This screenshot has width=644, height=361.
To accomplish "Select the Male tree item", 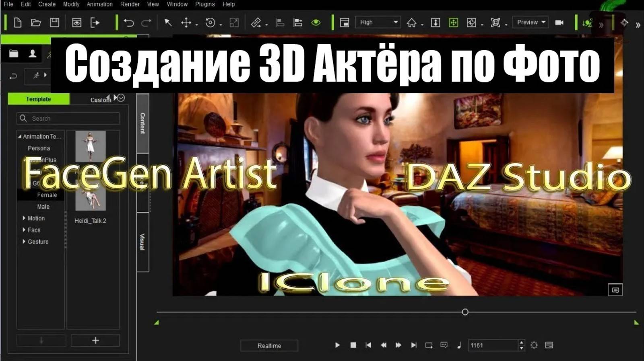I will [43, 207].
